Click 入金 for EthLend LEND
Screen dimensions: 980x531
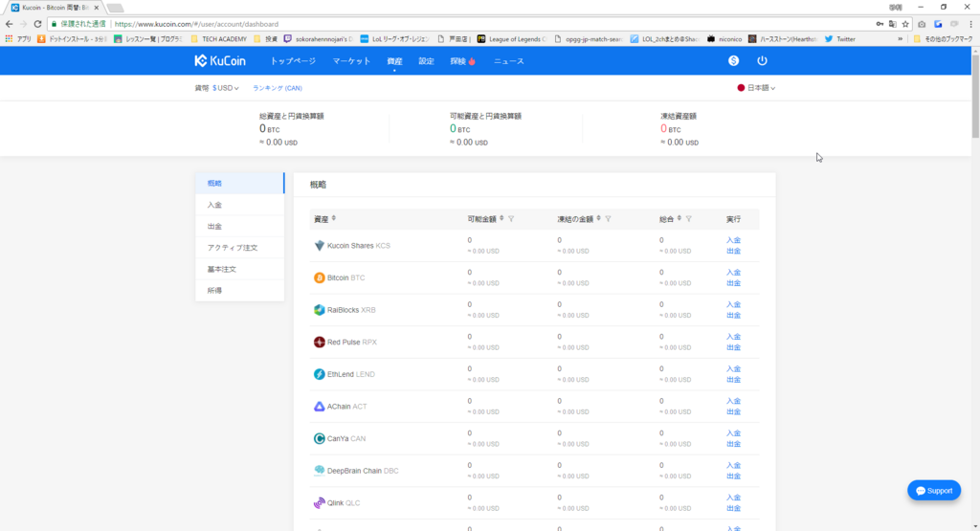coord(733,369)
